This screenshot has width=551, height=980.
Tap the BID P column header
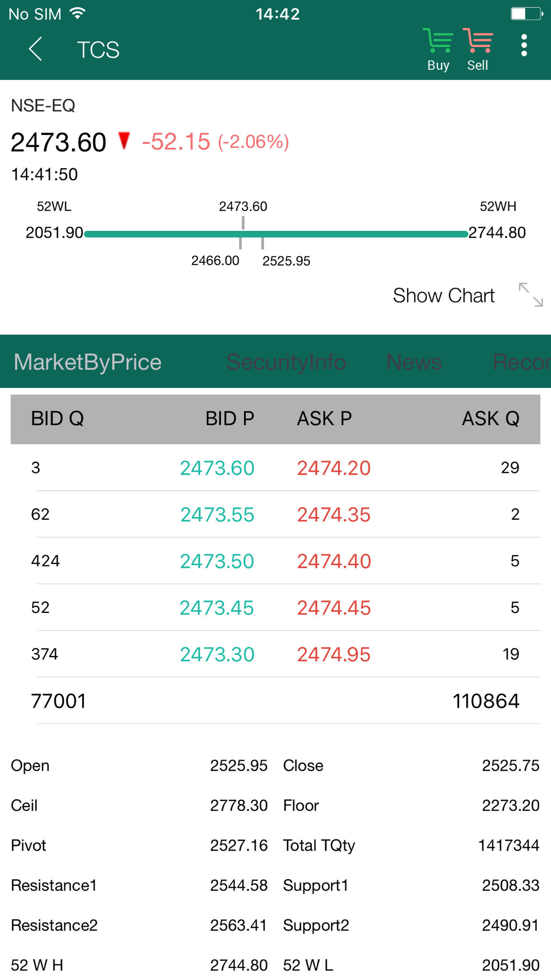(x=230, y=419)
